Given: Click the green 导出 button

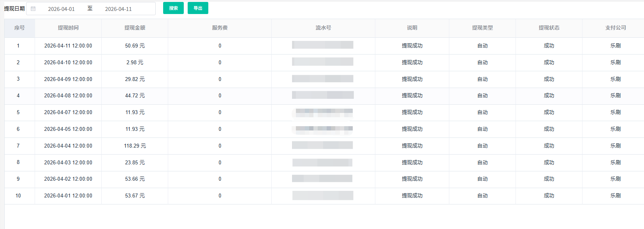Looking at the screenshot, I should [x=198, y=8].
